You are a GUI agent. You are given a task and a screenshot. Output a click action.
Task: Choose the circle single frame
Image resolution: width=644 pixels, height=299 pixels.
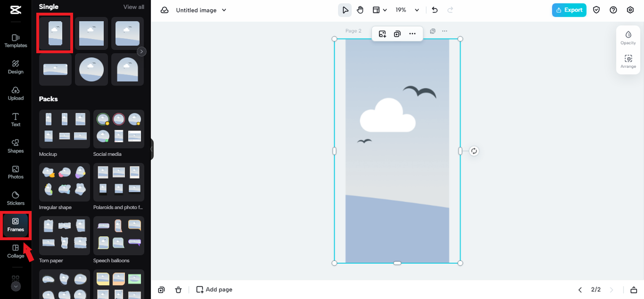click(92, 69)
